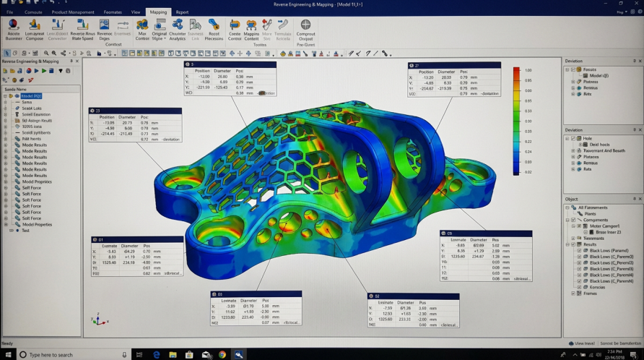Click the Windows taskbar search box
The height and width of the screenshot is (360, 644).
coord(74,355)
